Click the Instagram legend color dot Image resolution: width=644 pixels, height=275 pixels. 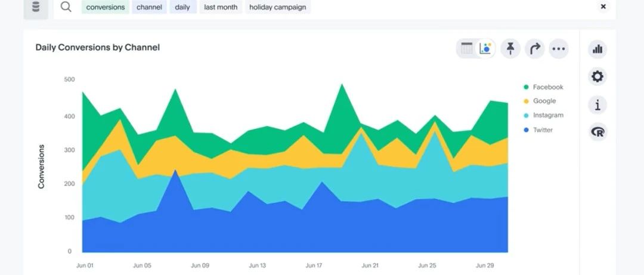[526, 116]
